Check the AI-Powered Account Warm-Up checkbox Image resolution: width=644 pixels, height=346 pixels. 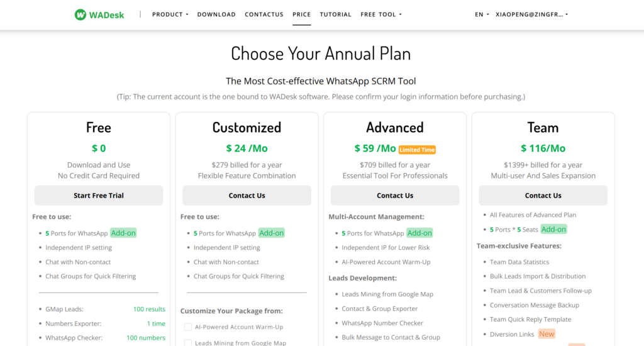pos(188,327)
